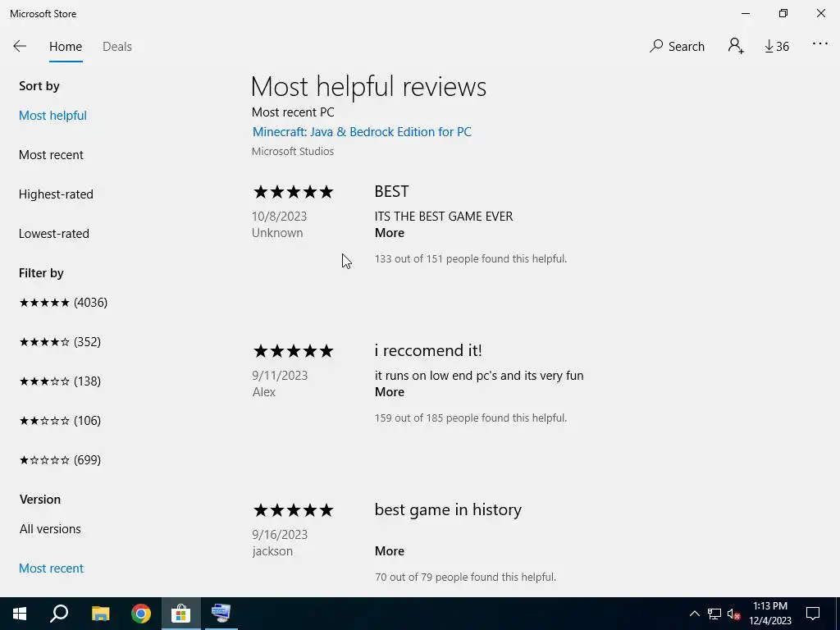840x630 pixels.
Task: Click the star rating of the BEST review
Action: click(293, 192)
